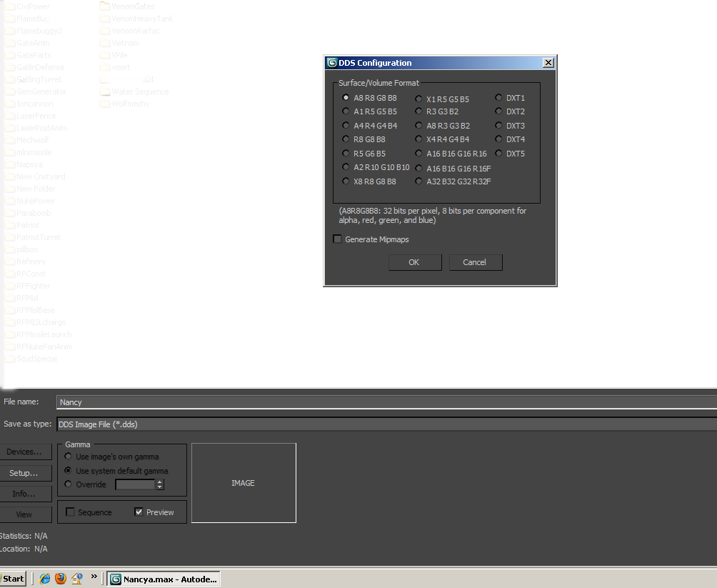
Task: Open the Wolfmechy folder
Action: 125,104
